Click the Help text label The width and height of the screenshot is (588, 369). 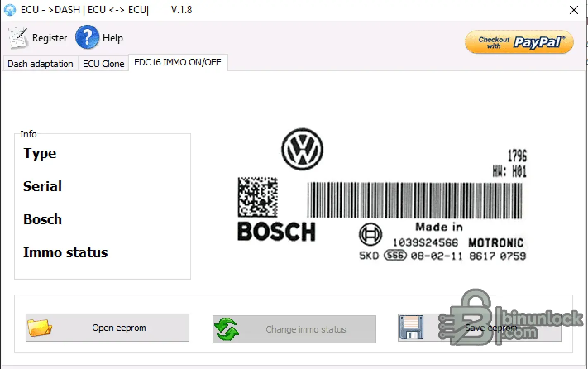[113, 38]
